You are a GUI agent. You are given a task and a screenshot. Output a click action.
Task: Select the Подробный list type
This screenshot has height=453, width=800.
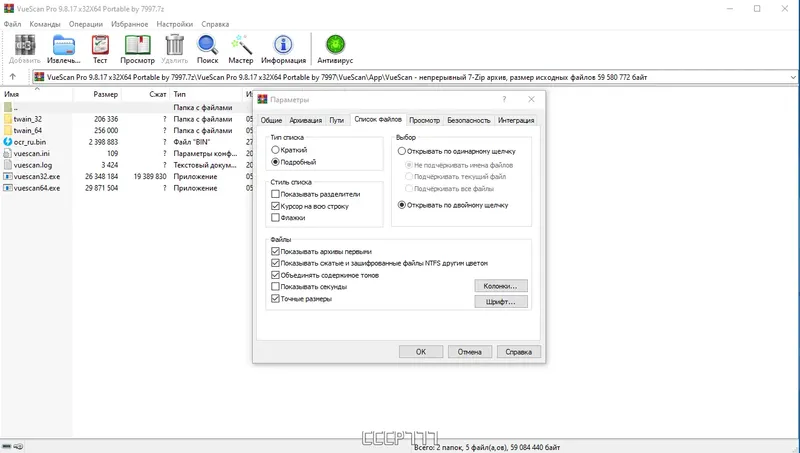(276, 162)
